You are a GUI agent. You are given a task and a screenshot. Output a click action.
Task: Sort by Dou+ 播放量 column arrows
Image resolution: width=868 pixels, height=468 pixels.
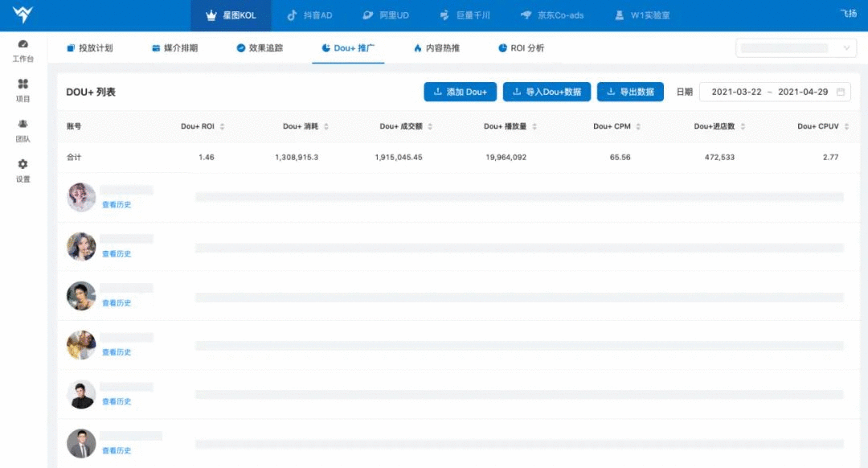[x=534, y=126]
